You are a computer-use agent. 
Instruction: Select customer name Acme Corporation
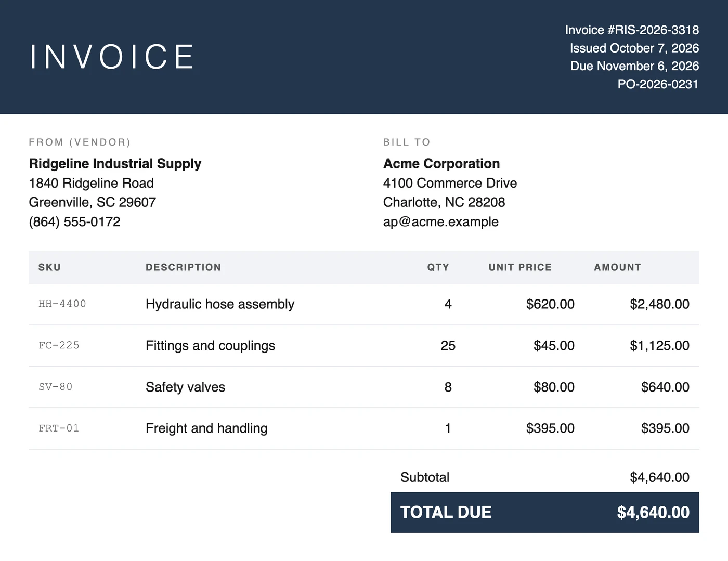(x=441, y=164)
